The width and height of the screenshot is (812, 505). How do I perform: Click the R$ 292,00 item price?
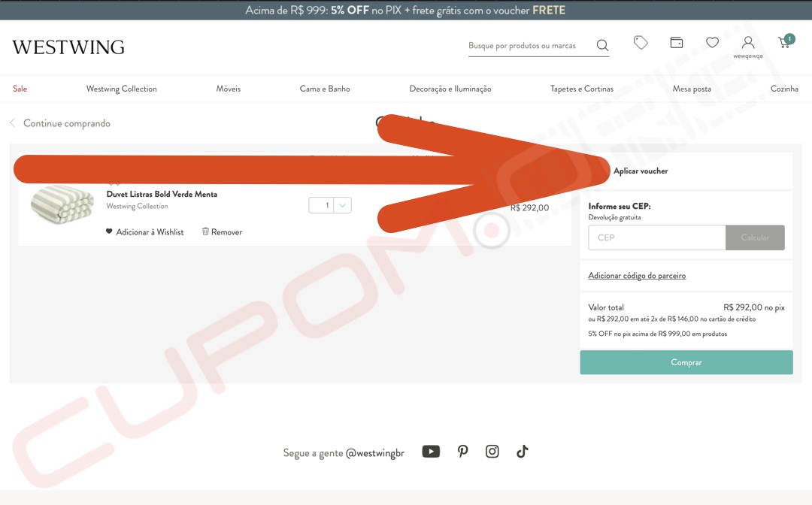point(529,207)
